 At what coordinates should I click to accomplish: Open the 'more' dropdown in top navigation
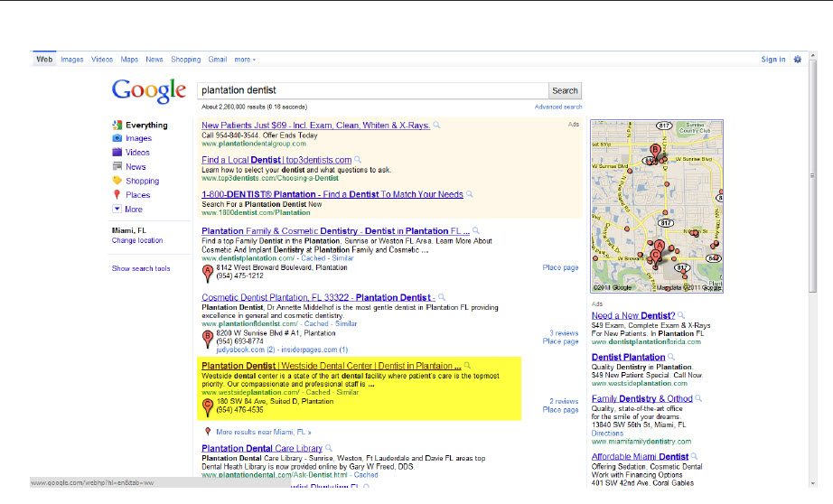[x=244, y=60]
